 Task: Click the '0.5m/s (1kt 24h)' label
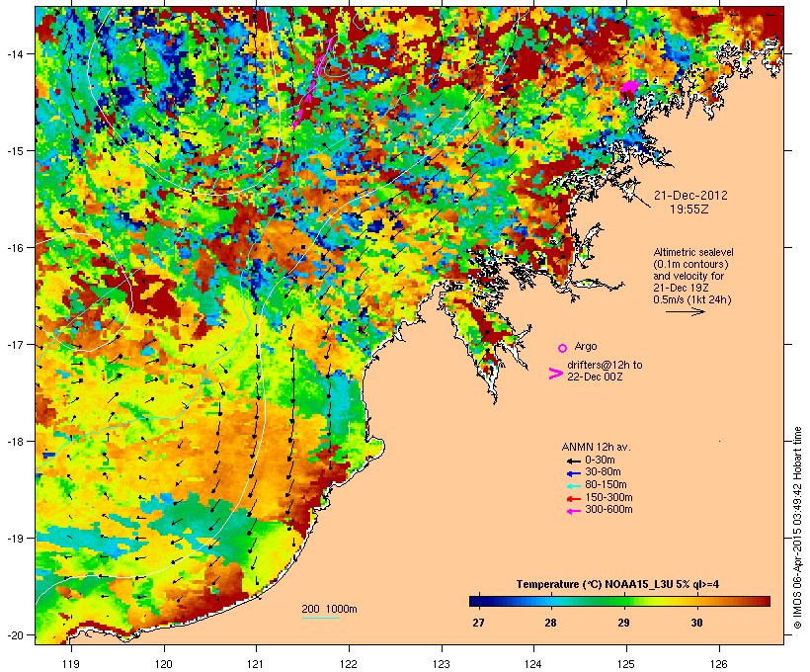click(692, 299)
